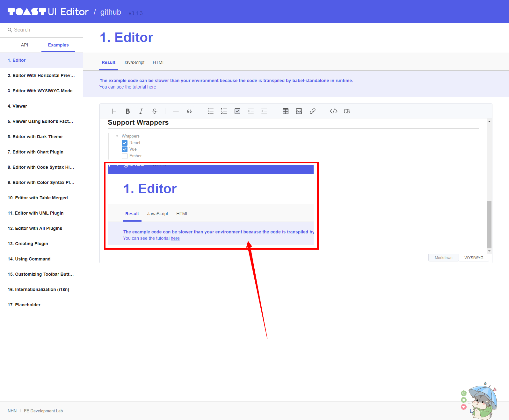Open 'Editor With WYSIWYG Mode' example
The width and height of the screenshot is (509, 420).
click(x=41, y=91)
